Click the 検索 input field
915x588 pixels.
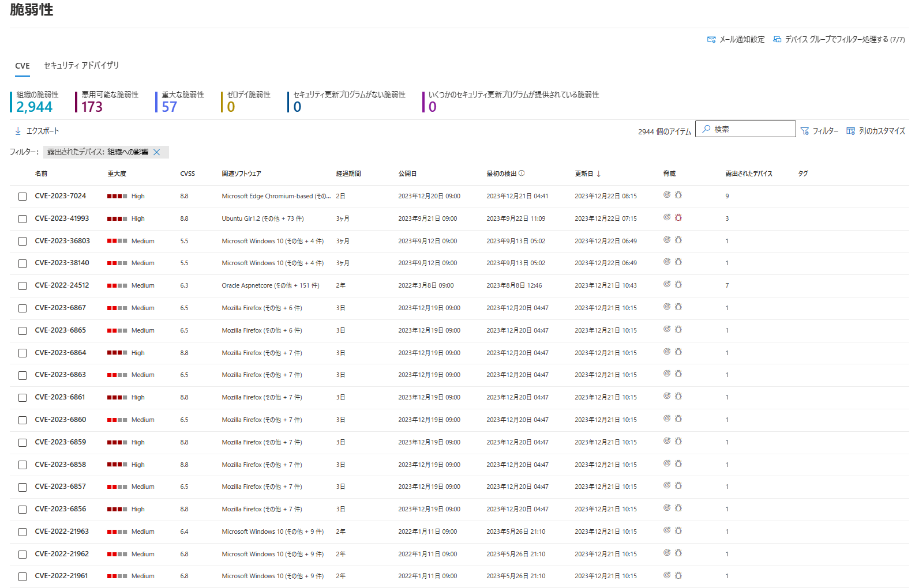pos(746,129)
